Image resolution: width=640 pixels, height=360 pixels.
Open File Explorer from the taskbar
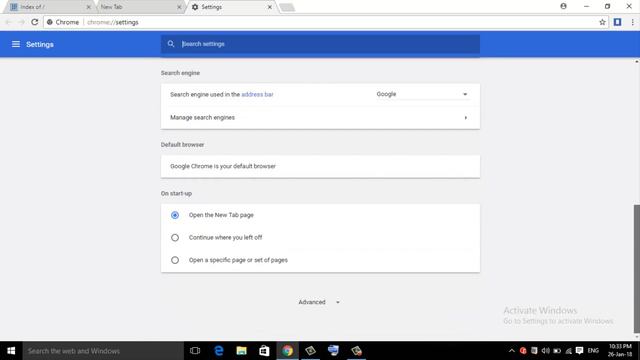click(x=242, y=351)
